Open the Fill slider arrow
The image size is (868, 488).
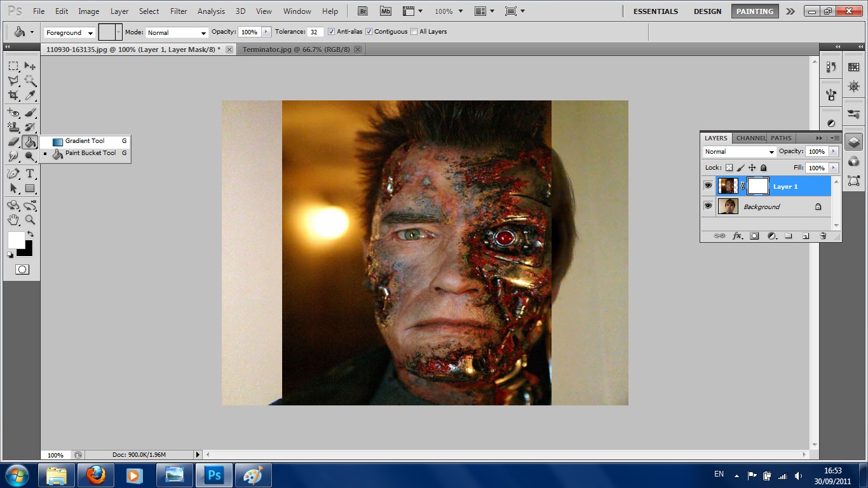click(x=833, y=168)
